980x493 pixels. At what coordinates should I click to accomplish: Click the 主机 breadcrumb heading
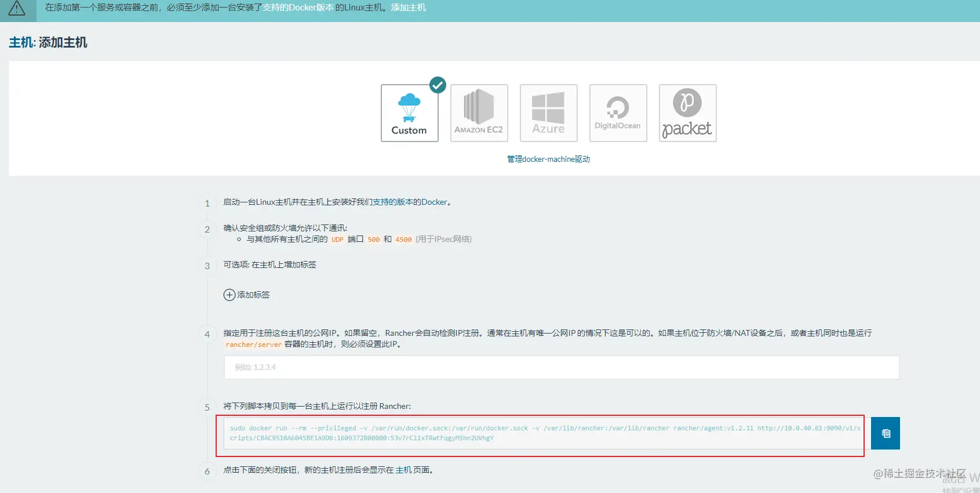21,42
